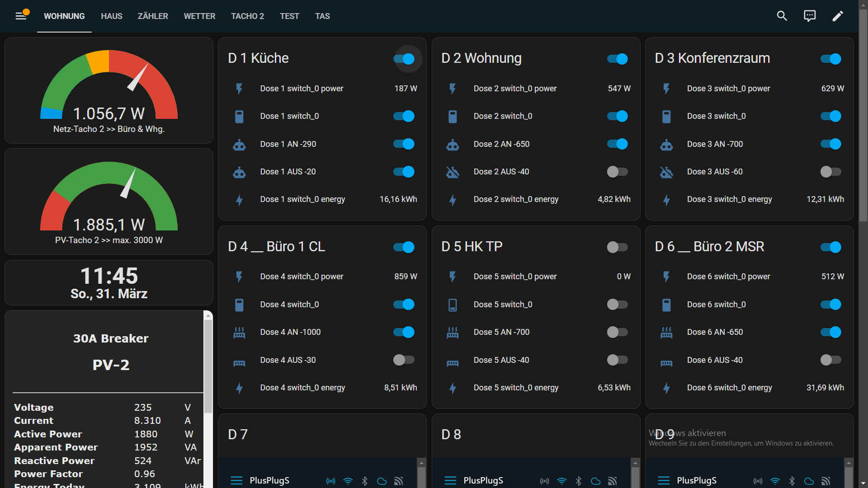
Task: Click the flash icon beside Dose 2 switch_0 power
Action: pos(453,89)
